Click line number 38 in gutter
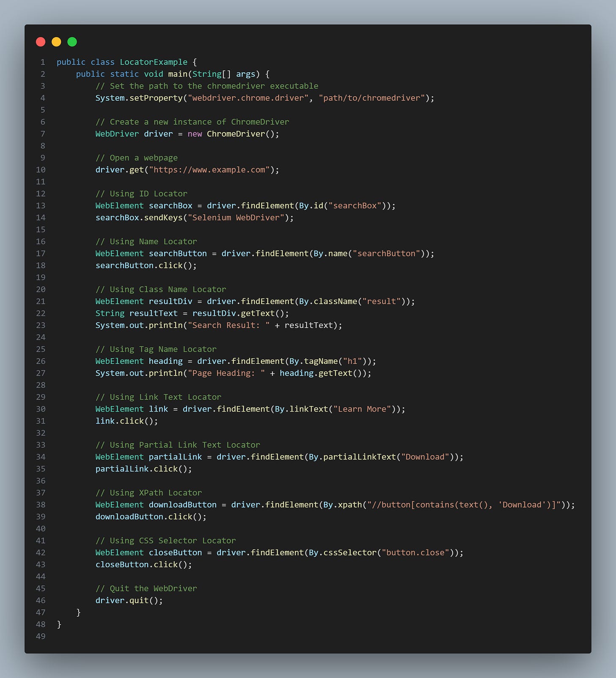The image size is (616, 678). tap(41, 505)
